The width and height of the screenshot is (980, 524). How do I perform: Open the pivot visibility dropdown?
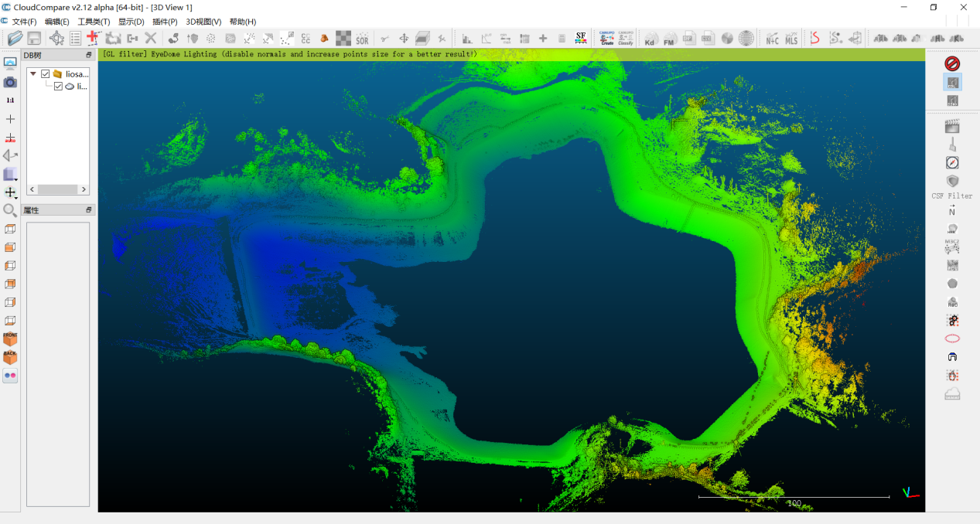click(x=11, y=193)
